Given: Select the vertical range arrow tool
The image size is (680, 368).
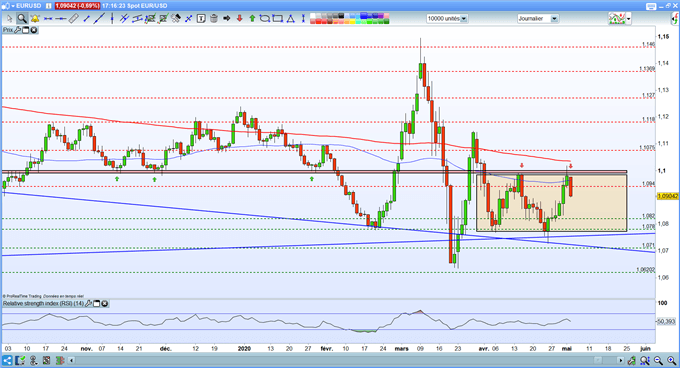Looking at the screenshot, I should (x=303, y=19).
